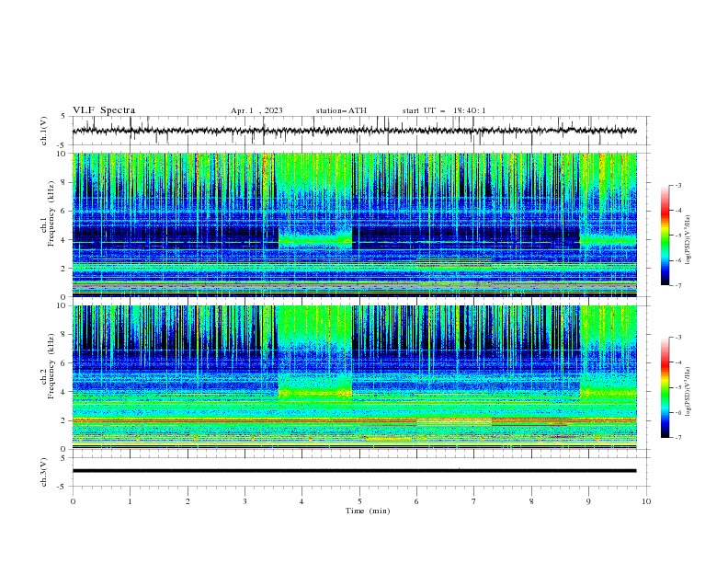Click the ch.1 color bar legend

click(x=665, y=236)
